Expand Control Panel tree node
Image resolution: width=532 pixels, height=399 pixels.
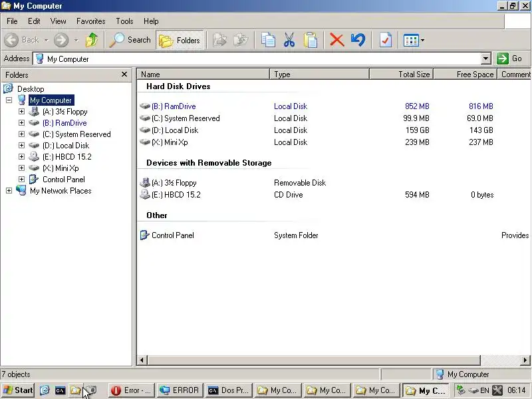(x=21, y=179)
